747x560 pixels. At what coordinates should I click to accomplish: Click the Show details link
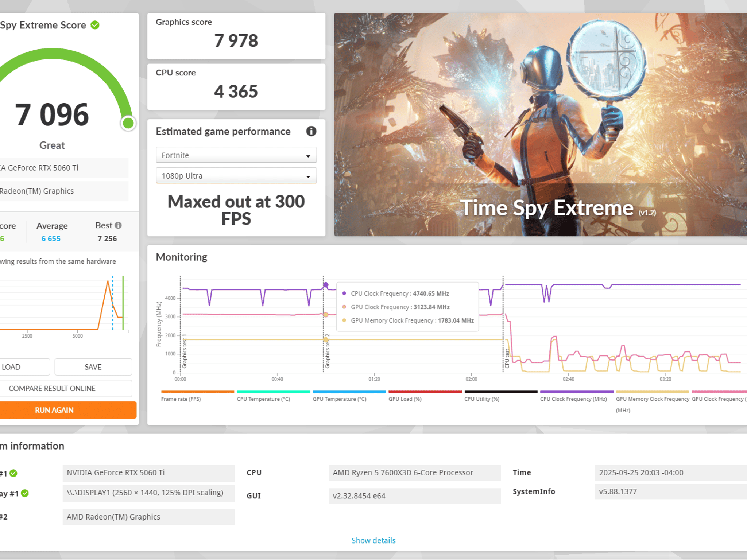click(x=373, y=540)
